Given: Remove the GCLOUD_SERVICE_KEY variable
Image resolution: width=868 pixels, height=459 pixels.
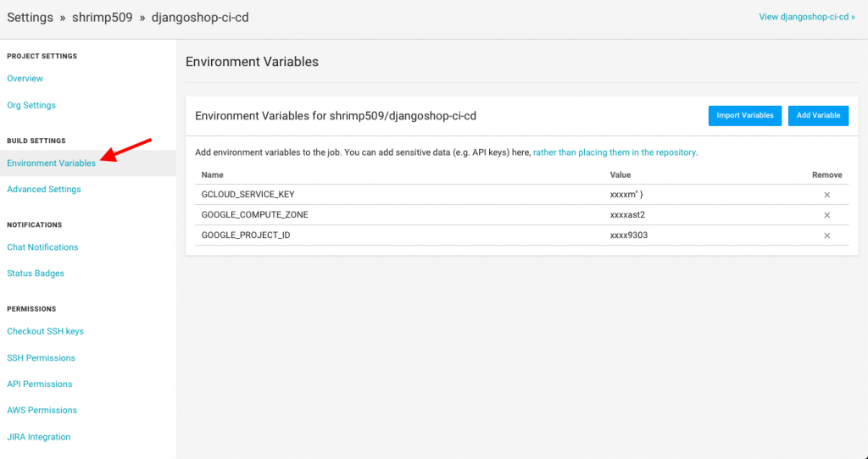Looking at the screenshot, I should pyautogui.click(x=826, y=195).
